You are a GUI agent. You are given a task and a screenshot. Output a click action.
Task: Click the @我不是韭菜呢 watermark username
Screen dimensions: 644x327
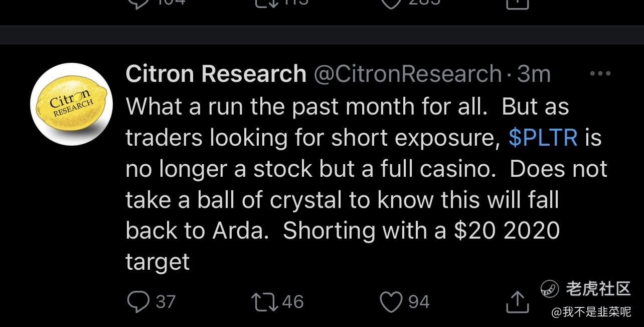591,312
